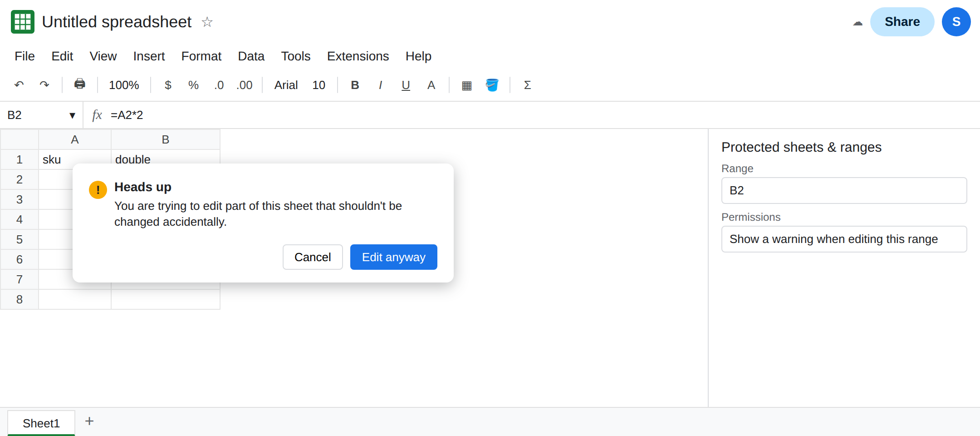Image resolution: width=980 pixels, height=436 pixels.
Task: Open fill color paint bucket
Action: point(492,85)
